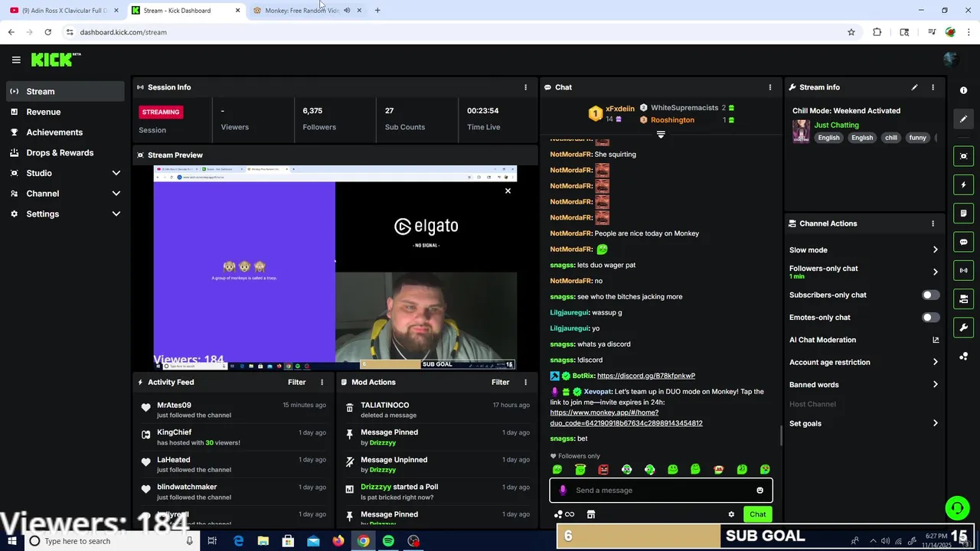Image resolution: width=980 pixels, height=551 pixels.
Task: Open chat settings gear icon
Action: point(731,514)
